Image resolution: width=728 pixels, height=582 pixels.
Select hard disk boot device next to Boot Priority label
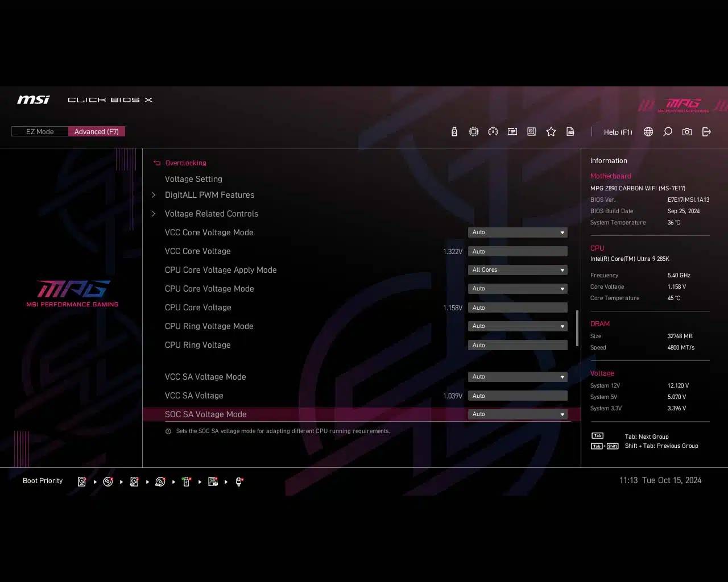82,481
